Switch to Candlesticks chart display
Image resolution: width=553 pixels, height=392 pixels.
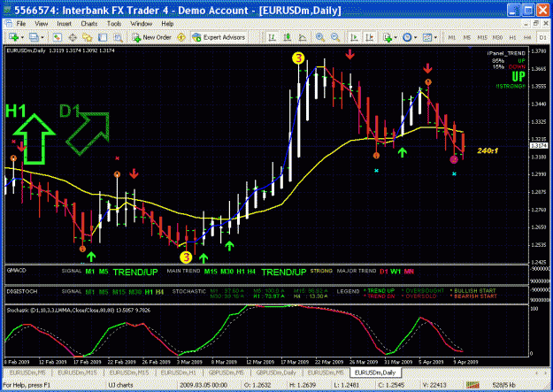point(287,37)
